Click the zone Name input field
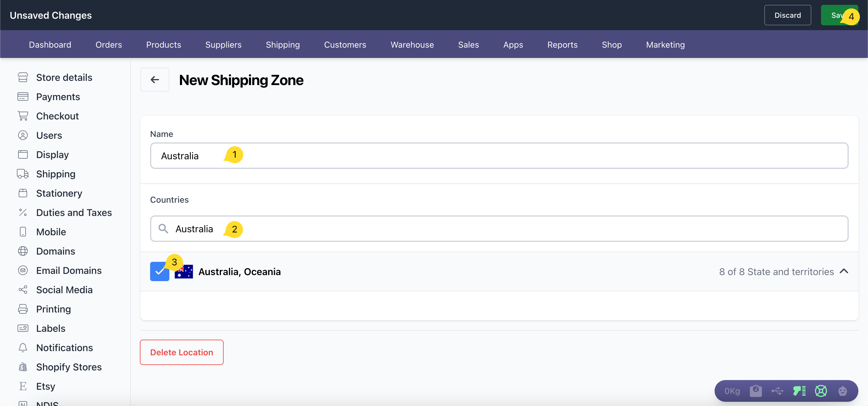 [499, 156]
